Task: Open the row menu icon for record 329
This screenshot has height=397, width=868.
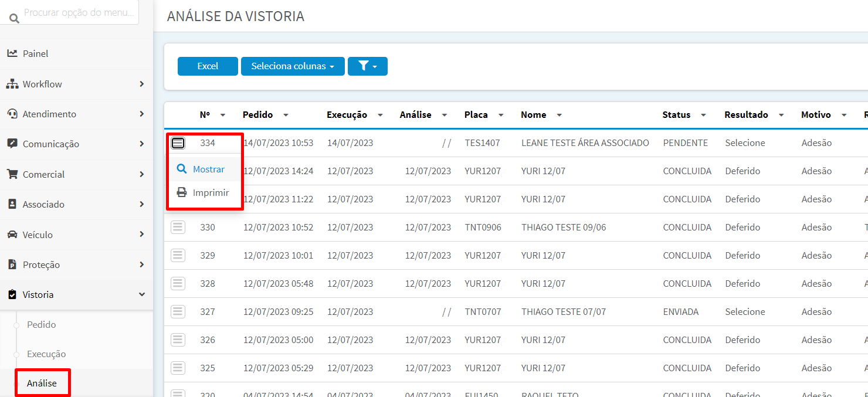Action: coord(178,255)
